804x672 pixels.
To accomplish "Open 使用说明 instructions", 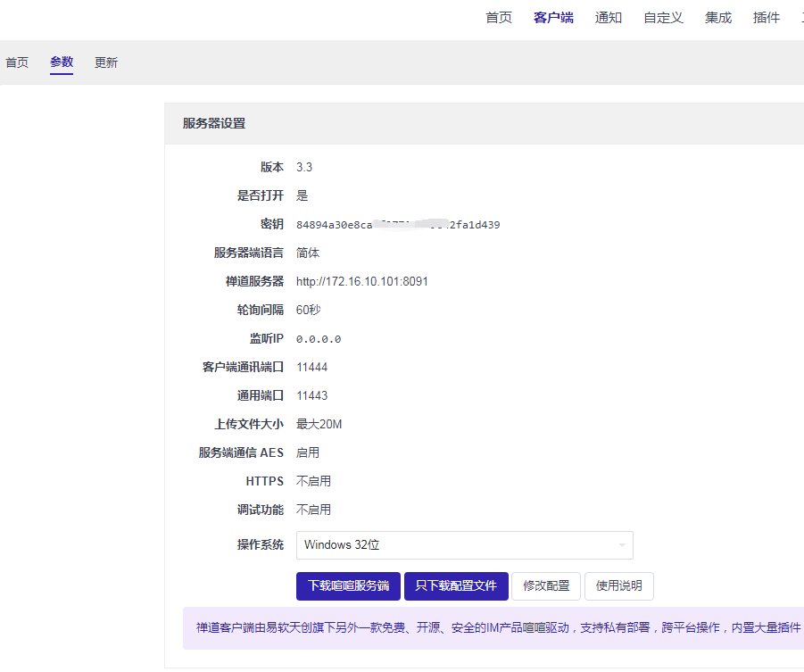I will point(618,586).
